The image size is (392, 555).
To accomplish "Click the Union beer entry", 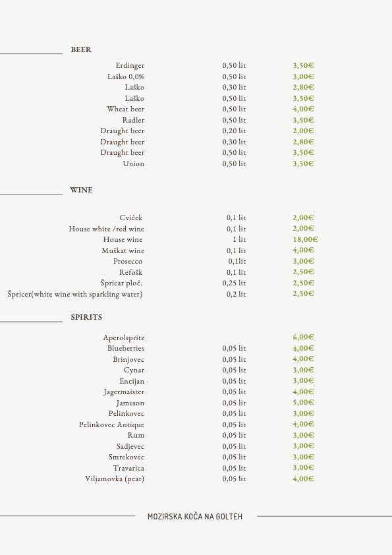I will coord(133,164).
